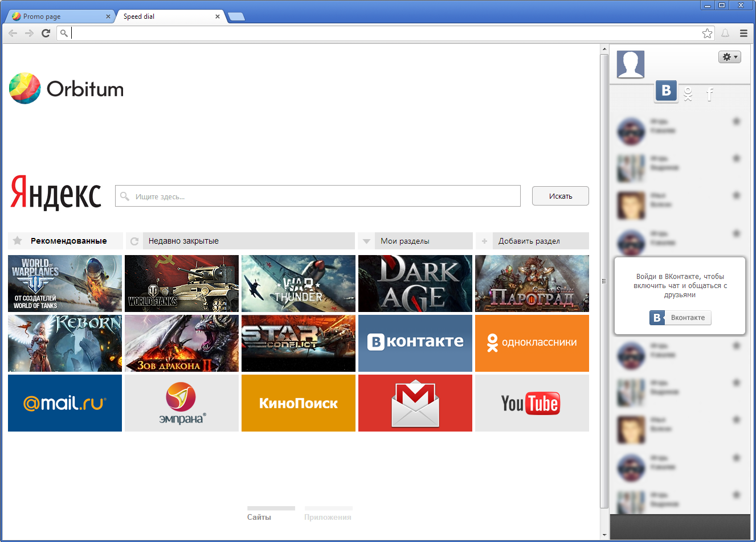Click the page scrollbar up arrow
The image size is (756, 542).
604,50
